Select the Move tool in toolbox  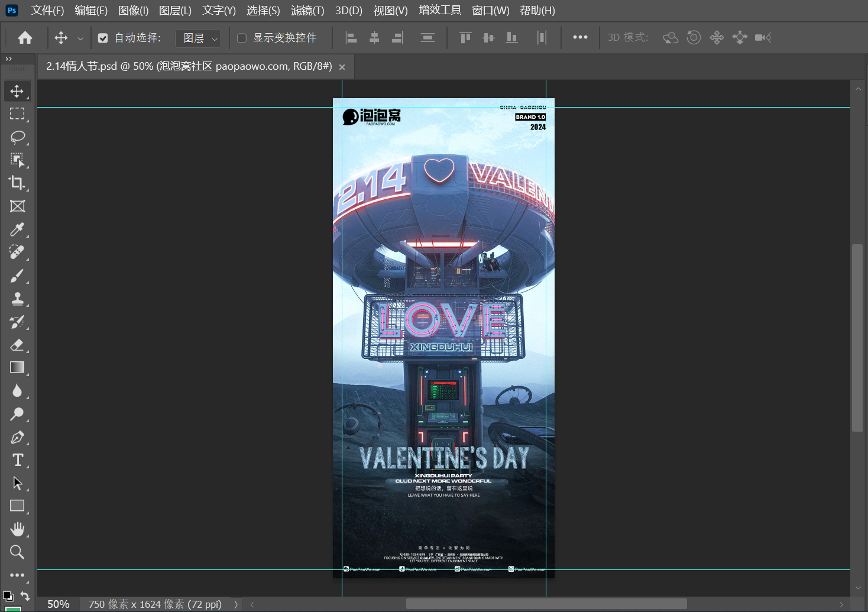click(17, 91)
